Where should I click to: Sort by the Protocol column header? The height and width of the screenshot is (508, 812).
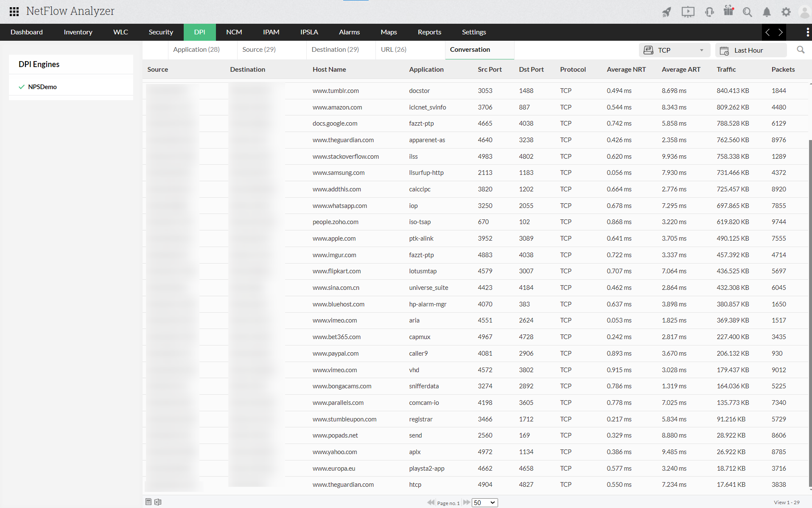coord(573,70)
